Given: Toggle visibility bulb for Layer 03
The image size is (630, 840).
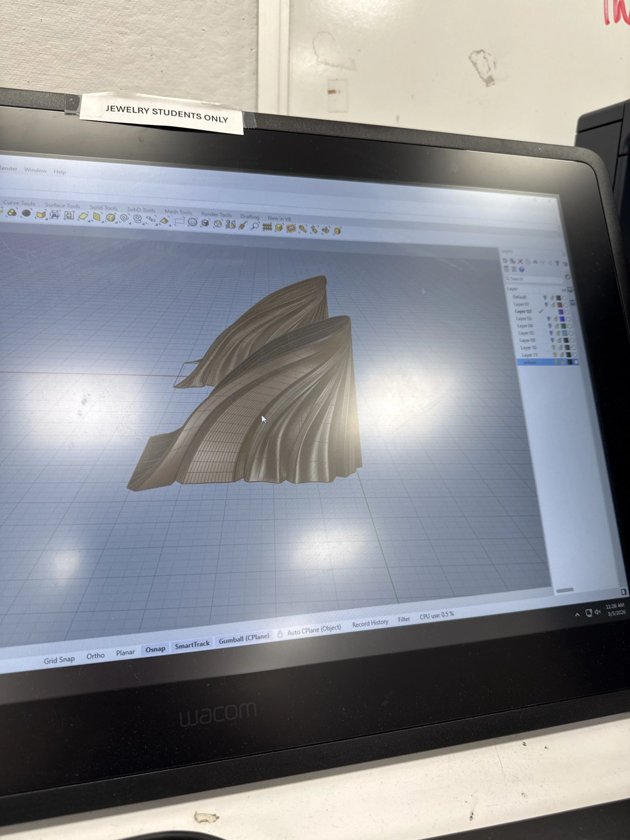Looking at the screenshot, I should click(x=548, y=319).
